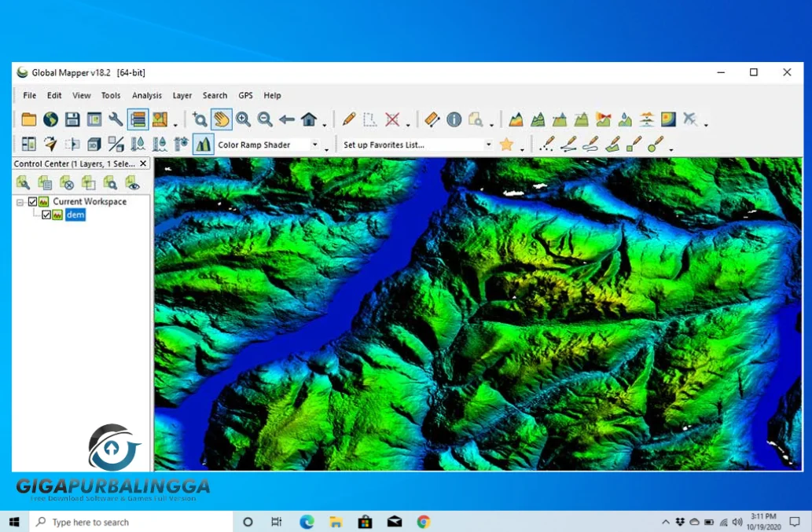Go back to the previous view
Image resolution: width=812 pixels, height=532 pixels.
coord(287,119)
